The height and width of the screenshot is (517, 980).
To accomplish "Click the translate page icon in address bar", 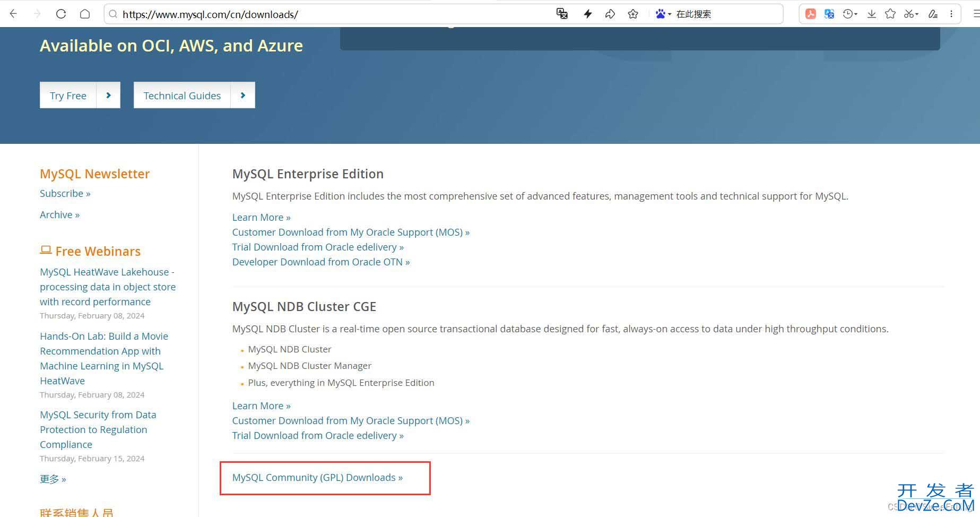I will 562,14.
